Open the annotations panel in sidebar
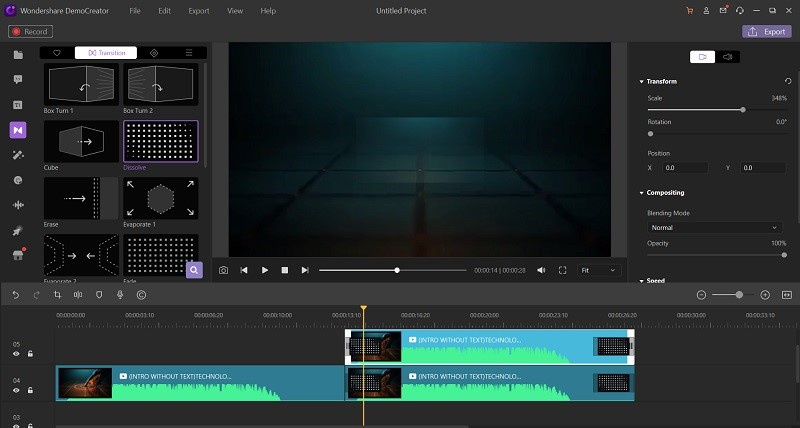The height and width of the screenshot is (428, 800). [x=18, y=80]
